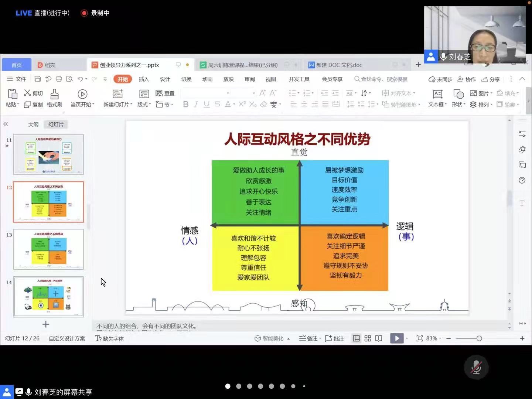Click the Print icon in quick access toolbar
Viewport: 532px width, 399px height.
(x=59, y=79)
